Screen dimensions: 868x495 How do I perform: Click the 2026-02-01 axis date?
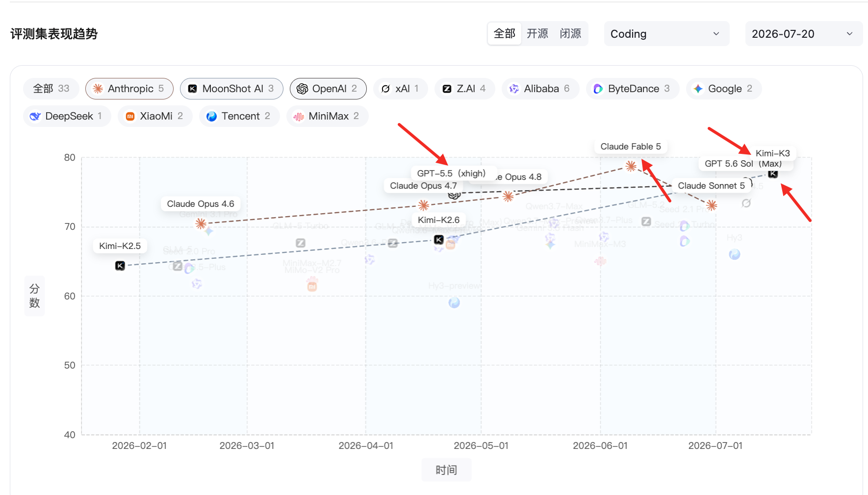point(139,445)
